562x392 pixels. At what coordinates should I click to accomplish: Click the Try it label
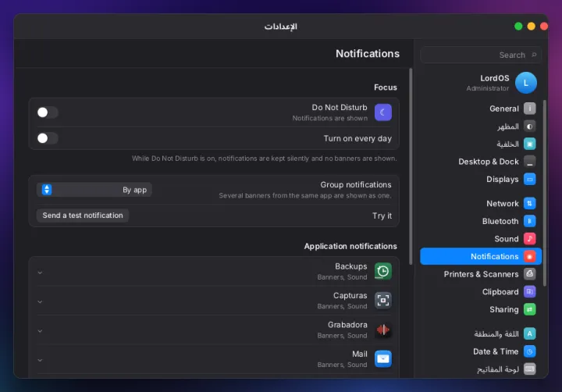[x=382, y=216]
